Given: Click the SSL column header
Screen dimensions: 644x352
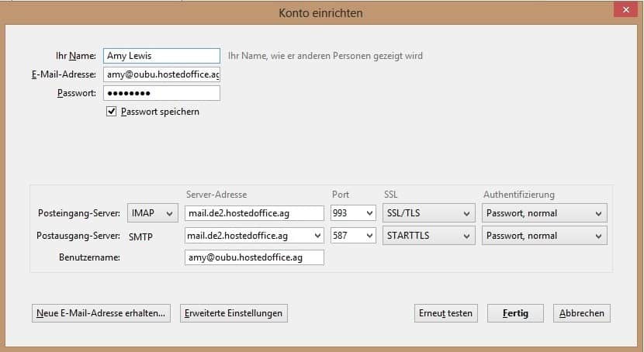Looking at the screenshot, I should click(x=390, y=195).
